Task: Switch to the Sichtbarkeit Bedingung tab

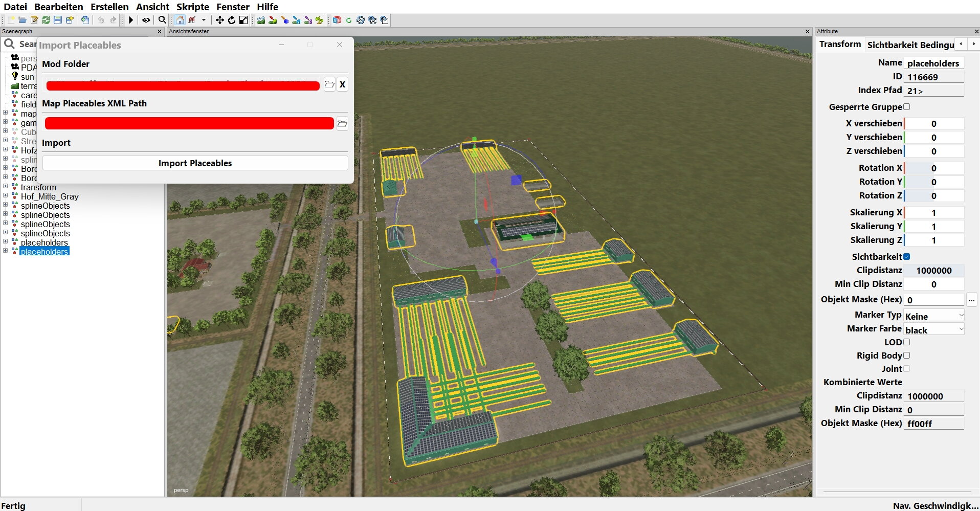Action: 910,45
